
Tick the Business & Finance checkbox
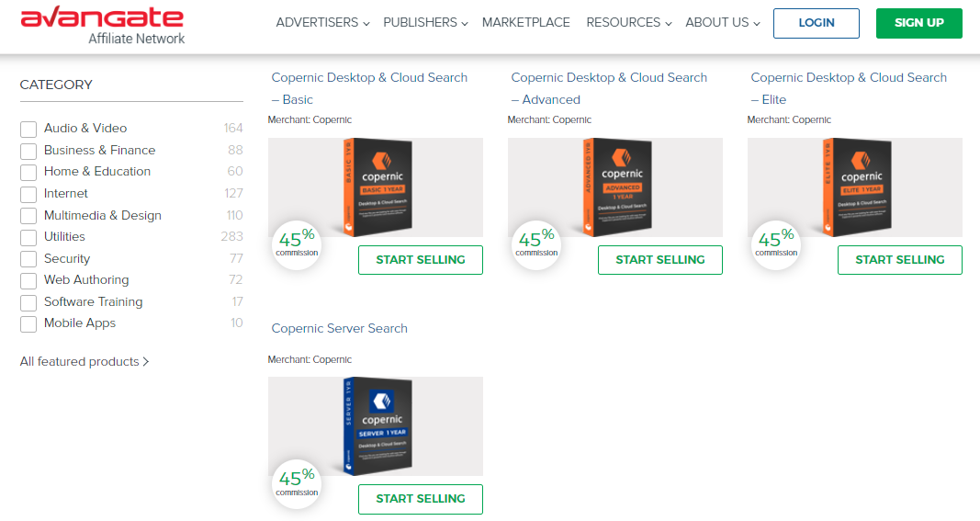(28, 152)
